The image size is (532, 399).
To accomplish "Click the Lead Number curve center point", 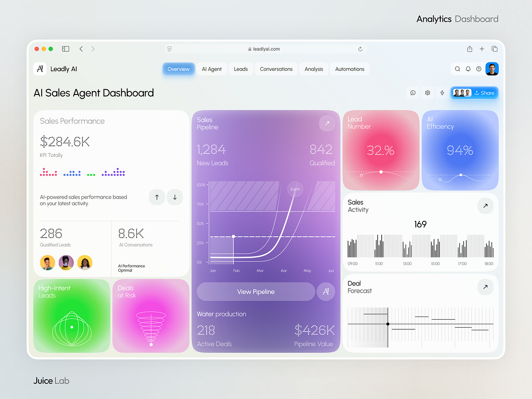I will coord(381,172).
